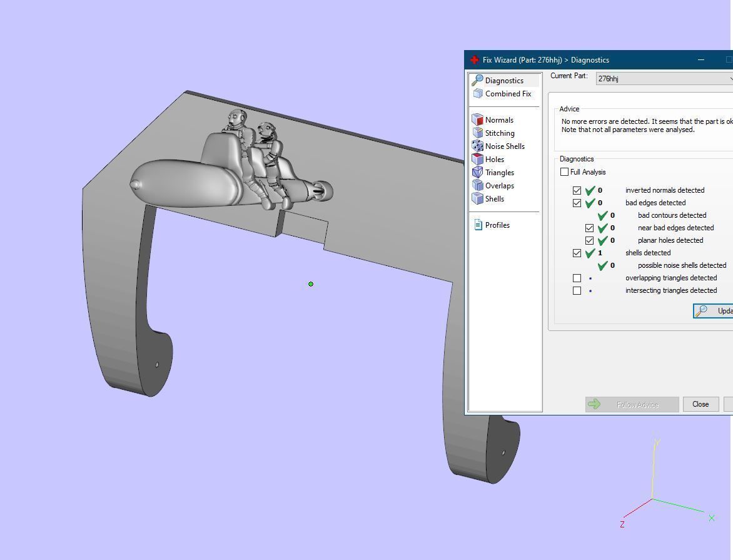Screen dimensions: 733x560
Task: Click the green checkmark beside bad contours
Action: pos(602,215)
